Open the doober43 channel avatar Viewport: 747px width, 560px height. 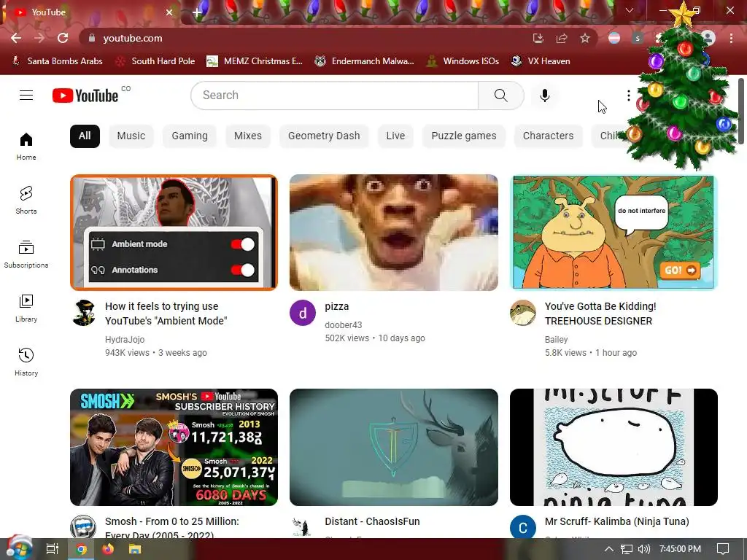coord(303,313)
